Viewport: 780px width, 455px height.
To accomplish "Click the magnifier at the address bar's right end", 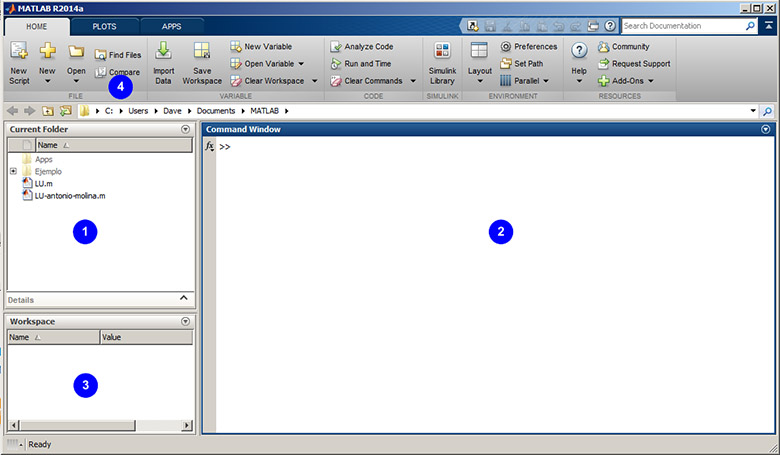I will [768, 111].
